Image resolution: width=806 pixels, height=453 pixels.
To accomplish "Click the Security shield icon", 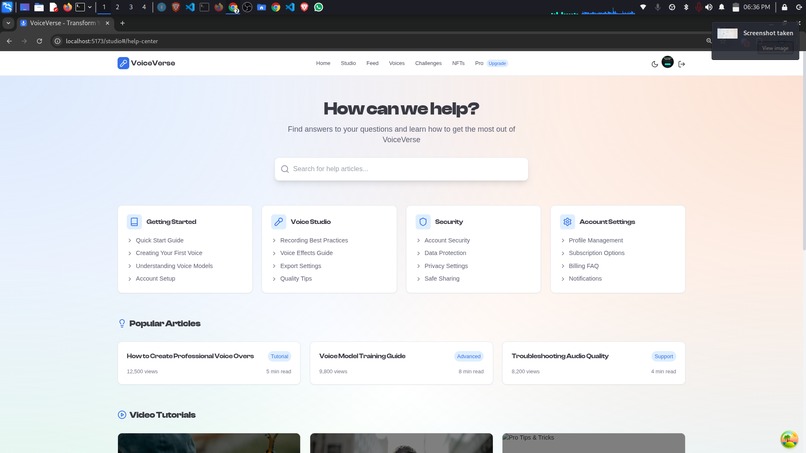I will (x=423, y=222).
